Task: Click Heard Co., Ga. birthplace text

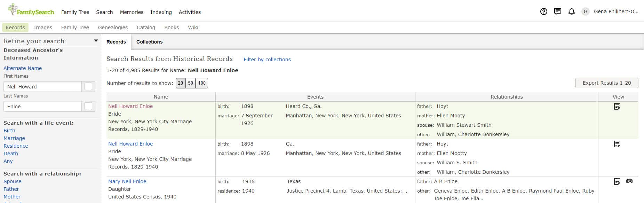Action: (304, 106)
